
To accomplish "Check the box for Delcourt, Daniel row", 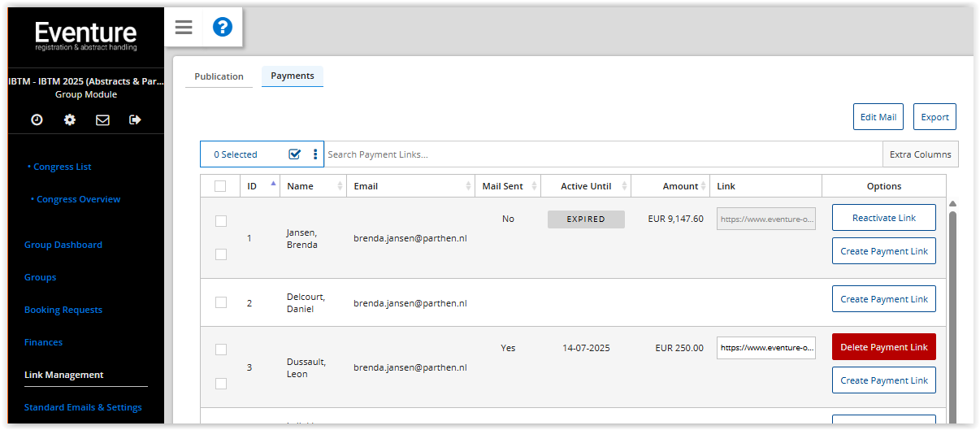I will pyautogui.click(x=221, y=302).
